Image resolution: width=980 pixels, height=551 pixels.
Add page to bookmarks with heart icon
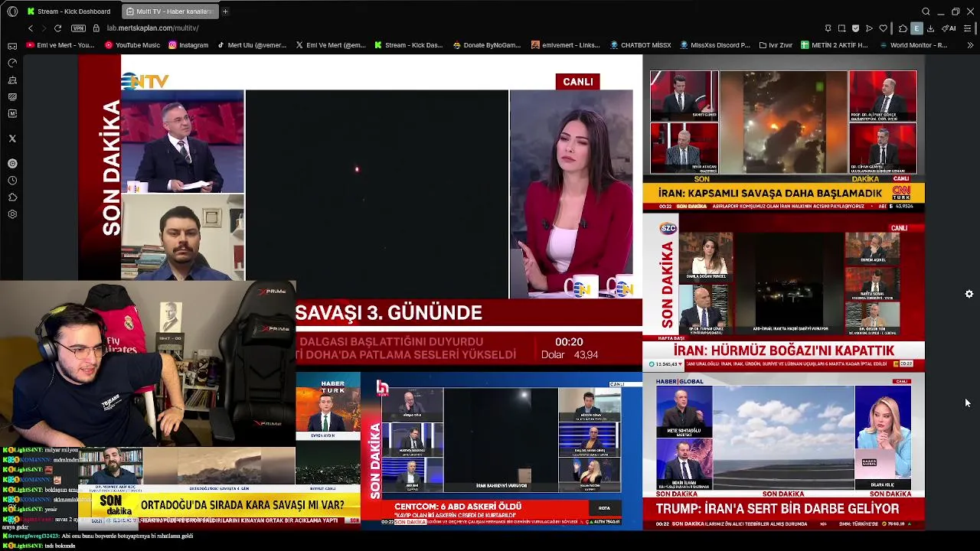click(883, 28)
